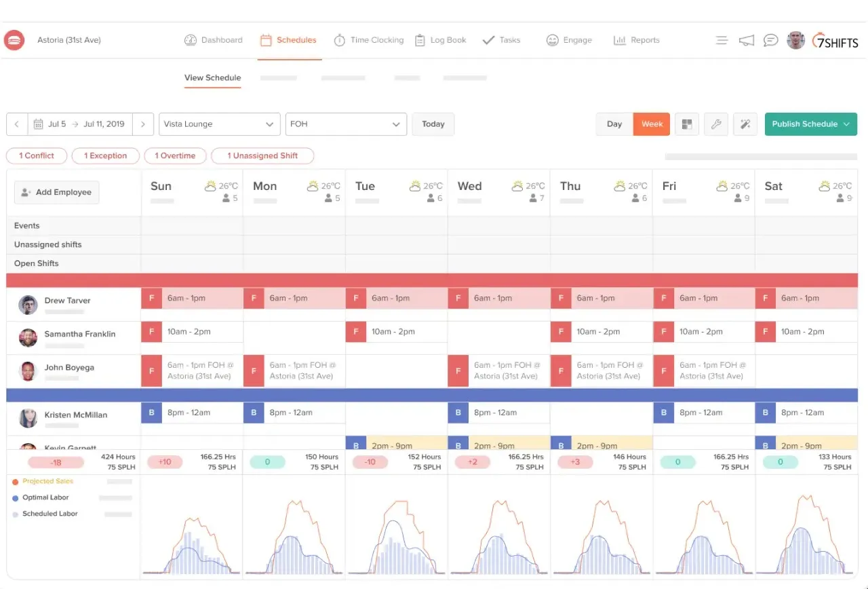The height and width of the screenshot is (589, 868).
Task: Open John Boyega's Wednesday Astoria shift
Action: 499,371
